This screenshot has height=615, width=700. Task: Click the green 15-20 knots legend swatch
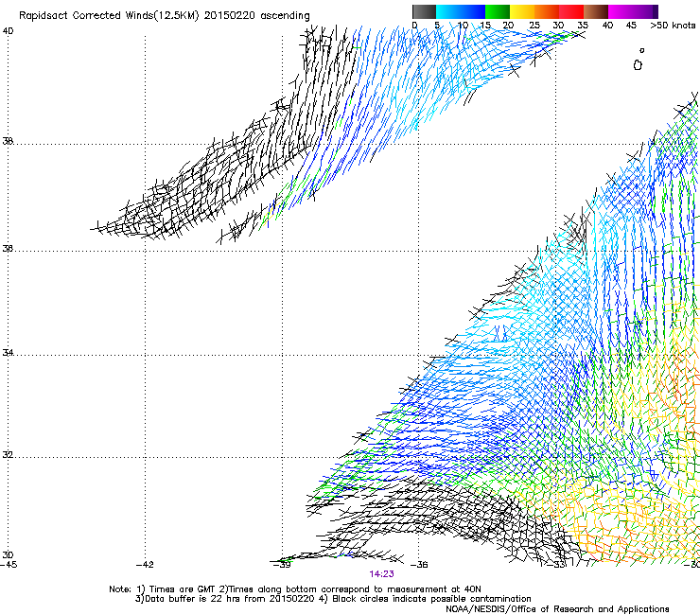tap(498, 11)
